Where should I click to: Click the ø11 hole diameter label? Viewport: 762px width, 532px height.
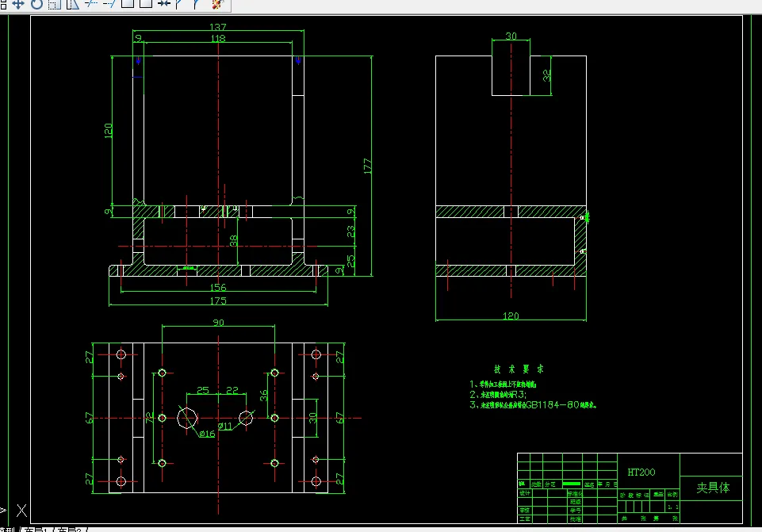click(225, 426)
